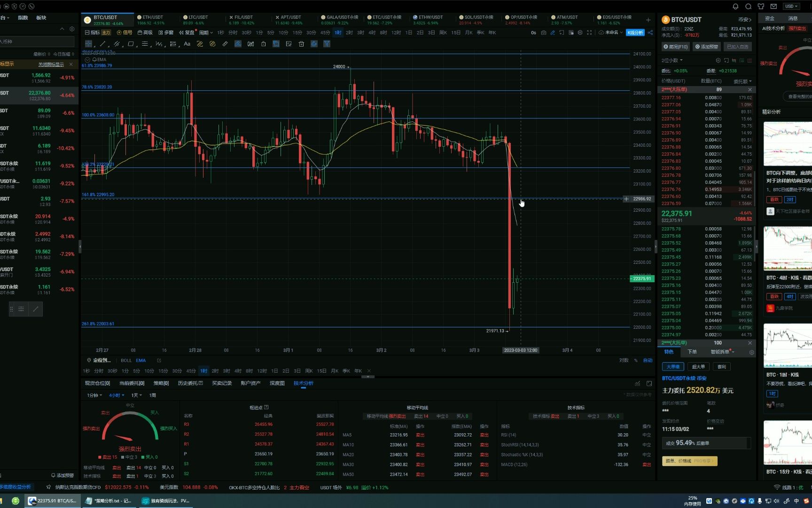Screen dimensions: 812x508
Task: Open the 深度图 tab
Action: tap(277, 383)
